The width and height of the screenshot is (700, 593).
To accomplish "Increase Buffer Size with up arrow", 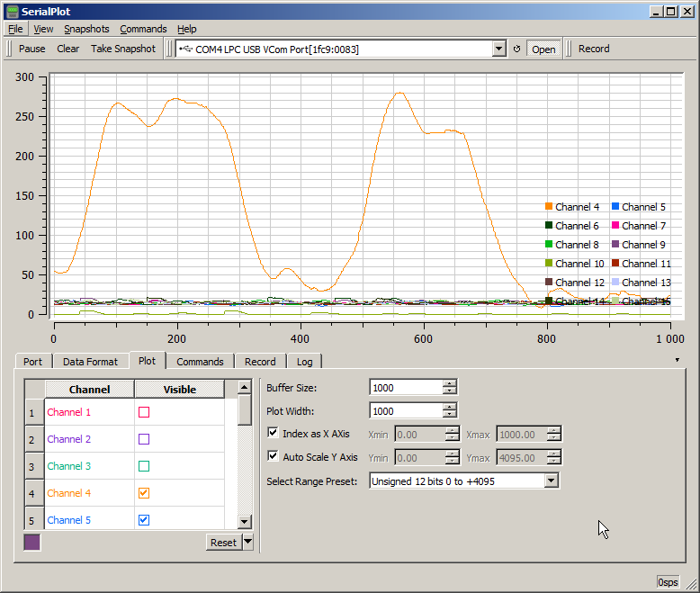I will [x=450, y=383].
